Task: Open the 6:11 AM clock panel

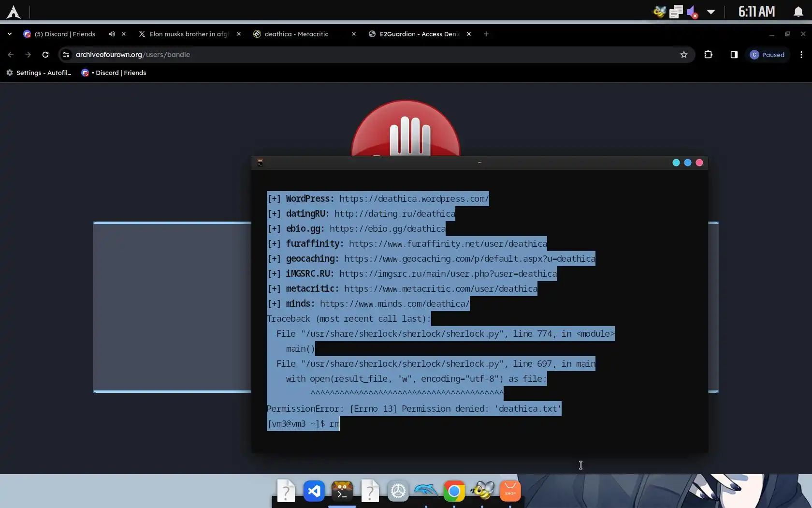Action: 756,12
